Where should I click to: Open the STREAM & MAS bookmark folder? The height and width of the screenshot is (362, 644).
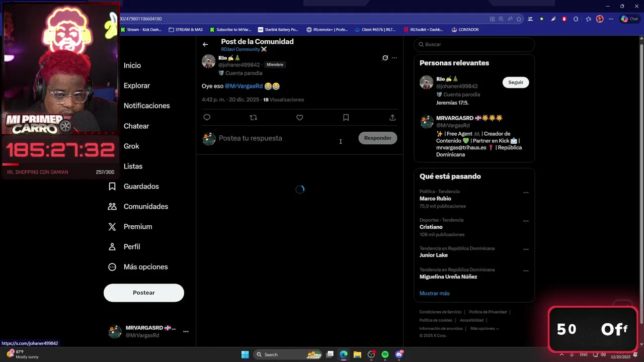point(186,30)
